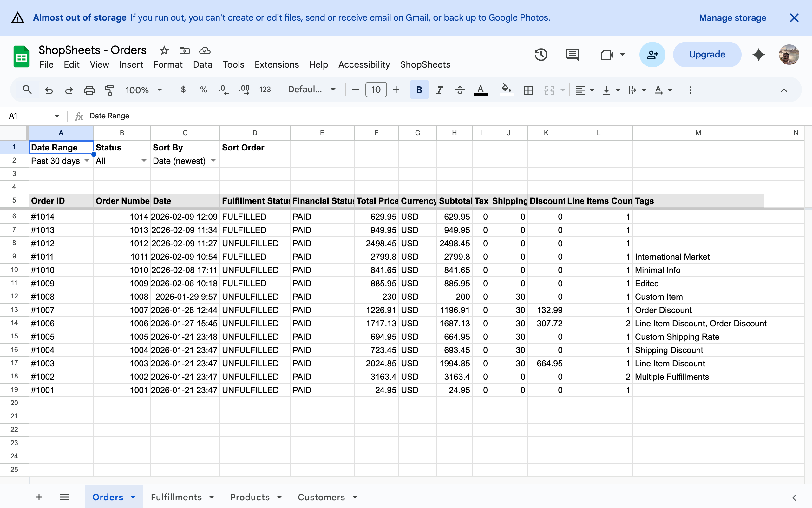812x508 pixels.
Task: Open the Date (newest) sort dropdown
Action: 213,161
